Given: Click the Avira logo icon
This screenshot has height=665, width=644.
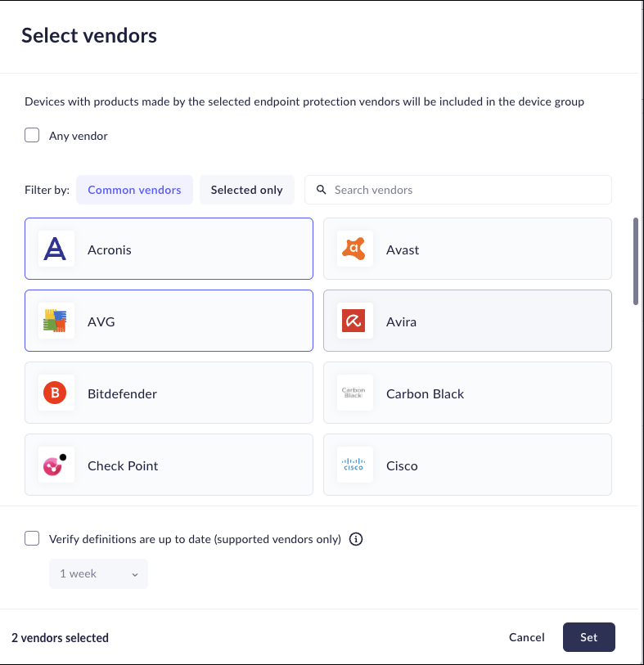Looking at the screenshot, I should [x=355, y=321].
